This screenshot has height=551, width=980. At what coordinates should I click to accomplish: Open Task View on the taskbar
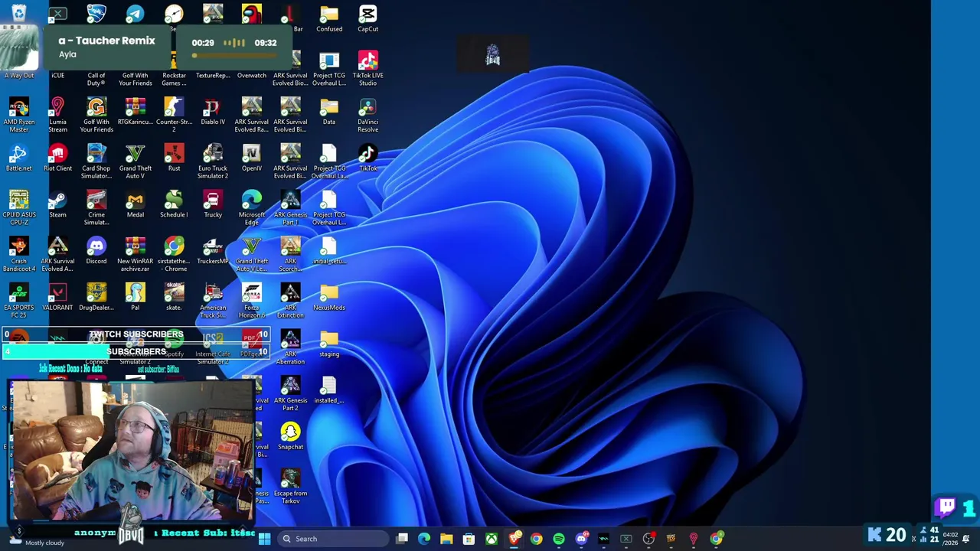[x=402, y=539]
